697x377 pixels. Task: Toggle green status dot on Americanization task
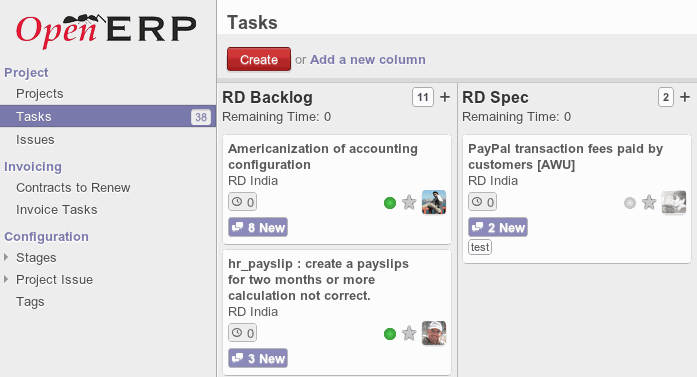point(390,203)
